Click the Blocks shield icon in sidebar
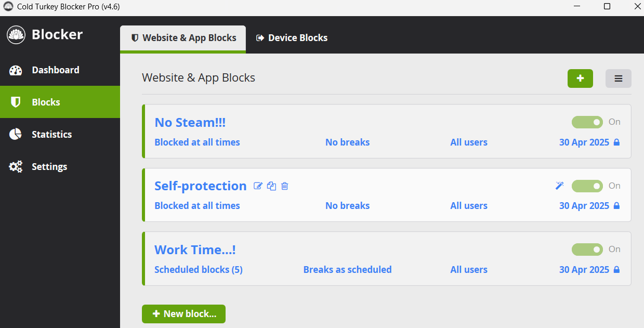 point(15,102)
